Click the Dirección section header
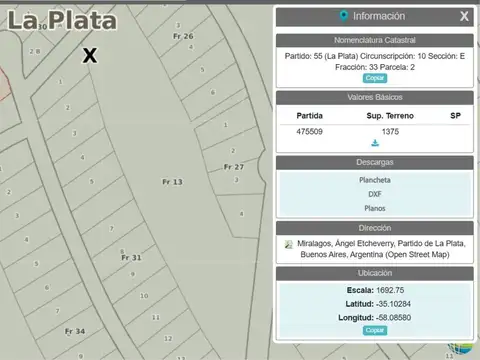The image size is (480, 360). point(375,228)
